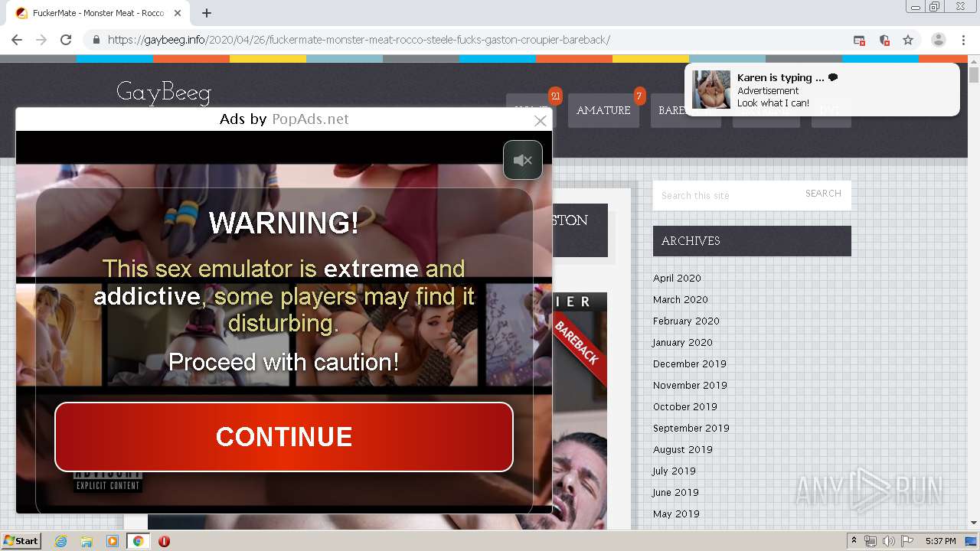
Task: Open the Action Center flag icon
Action: click(907, 541)
